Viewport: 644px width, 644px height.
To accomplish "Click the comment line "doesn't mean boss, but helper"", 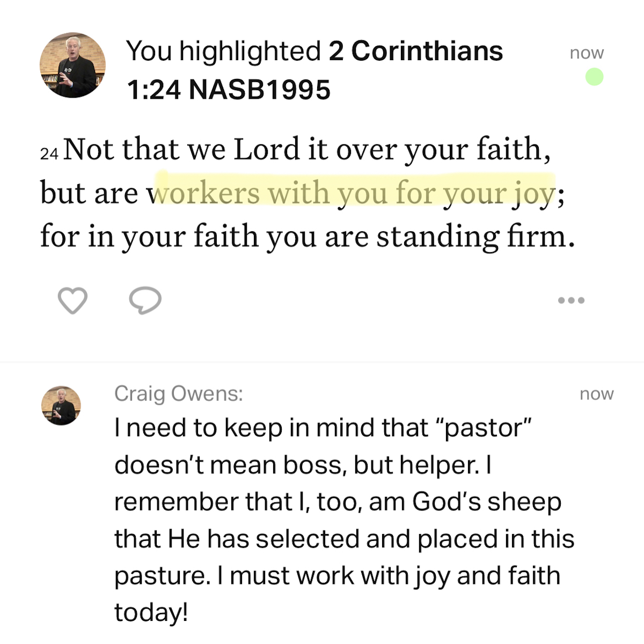I will click(x=303, y=465).
